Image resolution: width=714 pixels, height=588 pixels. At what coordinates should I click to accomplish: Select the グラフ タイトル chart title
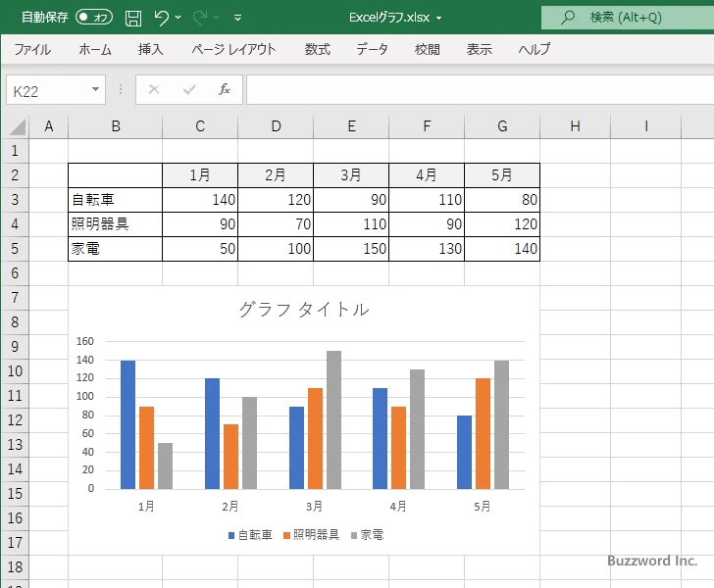click(x=304, y=310)
